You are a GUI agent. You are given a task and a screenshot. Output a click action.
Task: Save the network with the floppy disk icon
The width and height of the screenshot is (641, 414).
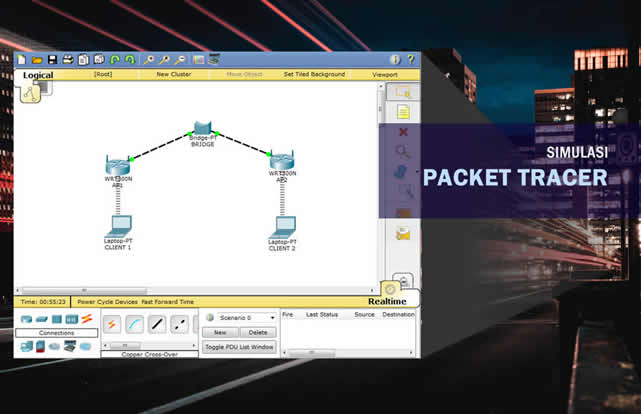tap(52, 60)
